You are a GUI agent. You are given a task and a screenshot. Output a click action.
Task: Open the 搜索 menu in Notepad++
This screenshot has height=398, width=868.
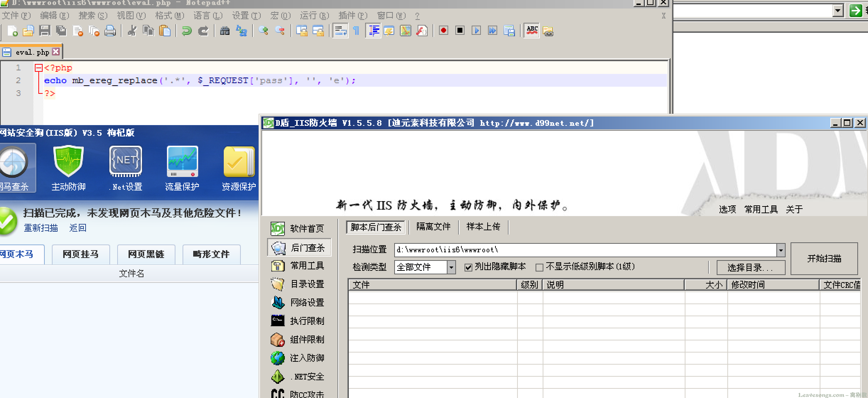pos(93,16)
